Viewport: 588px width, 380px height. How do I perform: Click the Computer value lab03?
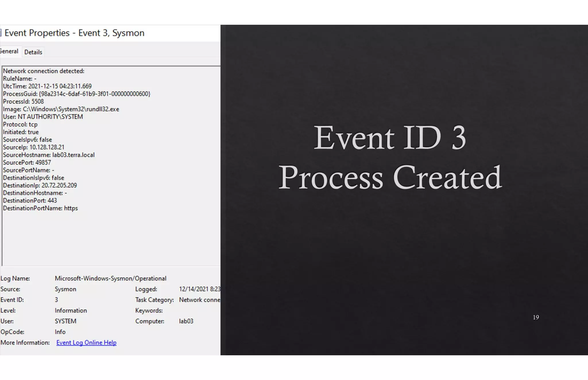pos(186,321)
